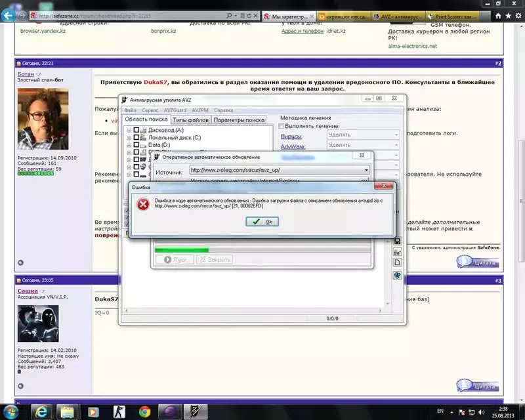Viewport: 525px width, 420px height.
Task: Click the browser stop loading X icon
Action: coord(255,15)
